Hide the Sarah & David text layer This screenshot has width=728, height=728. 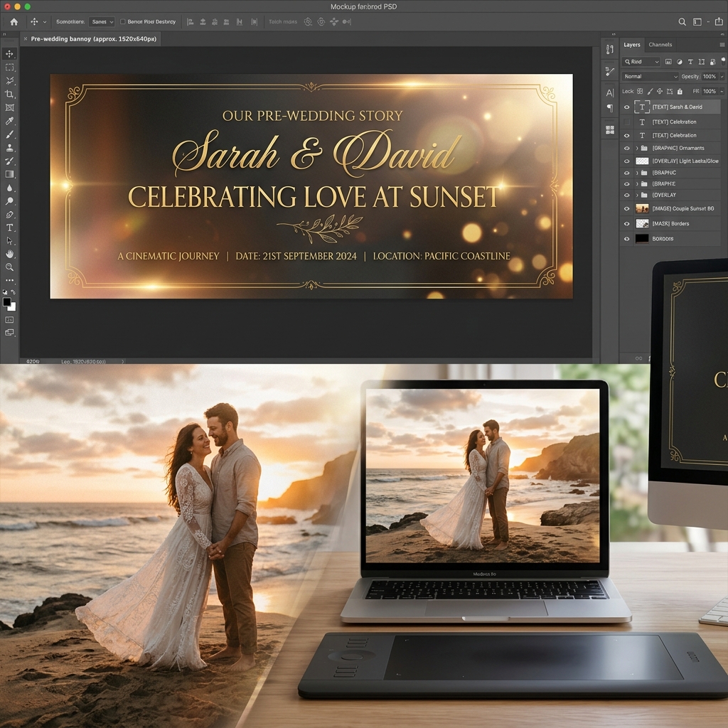pos(627,107)
